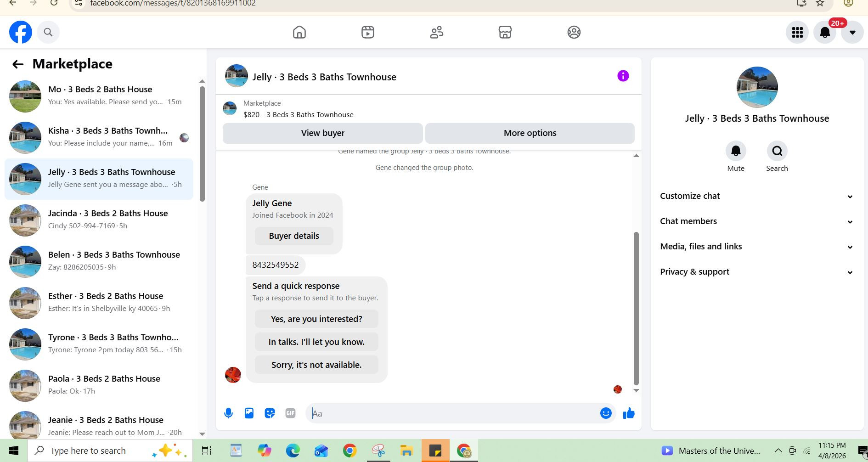Viewport: 868px width, 462px height.
Task: Open the account dropdown arrow
Action: click(x=852, y=32)
